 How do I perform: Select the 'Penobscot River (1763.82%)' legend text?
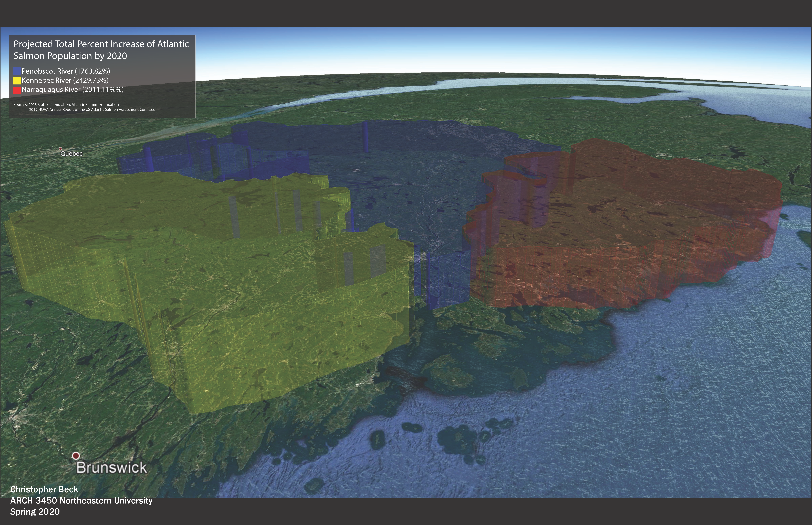tap(66, 71)
